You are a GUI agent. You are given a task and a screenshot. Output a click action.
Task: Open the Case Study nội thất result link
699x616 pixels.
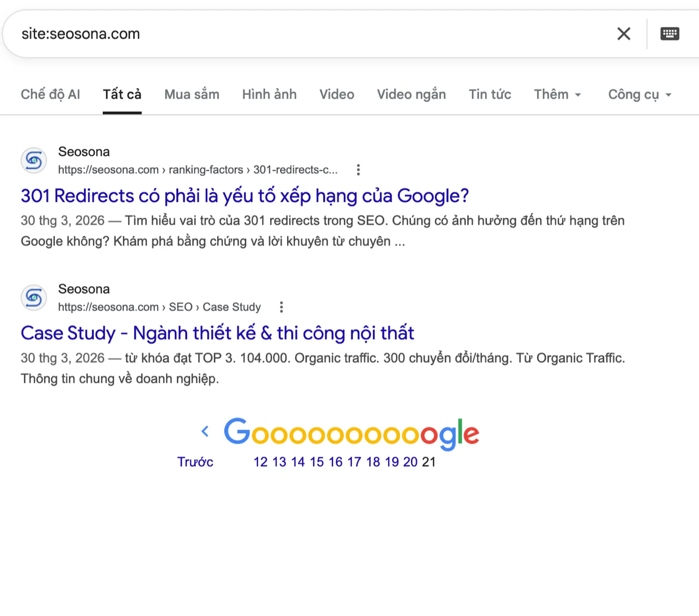(217, 333)
